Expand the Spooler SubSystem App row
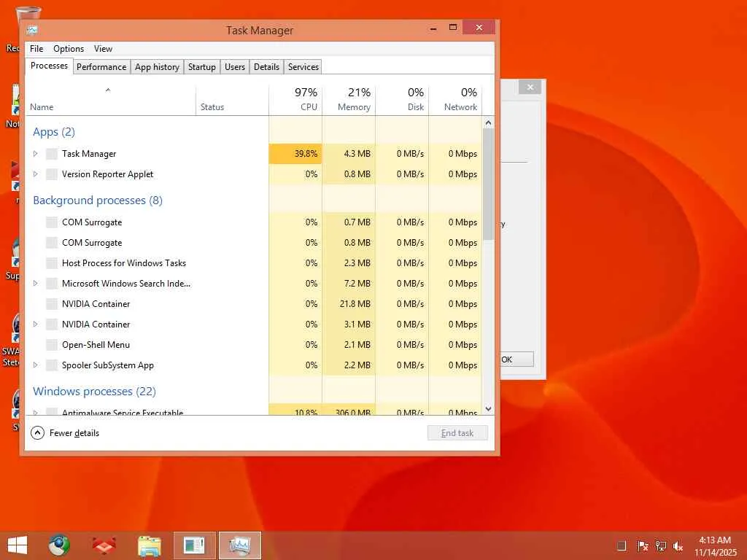 pos(35,366)
